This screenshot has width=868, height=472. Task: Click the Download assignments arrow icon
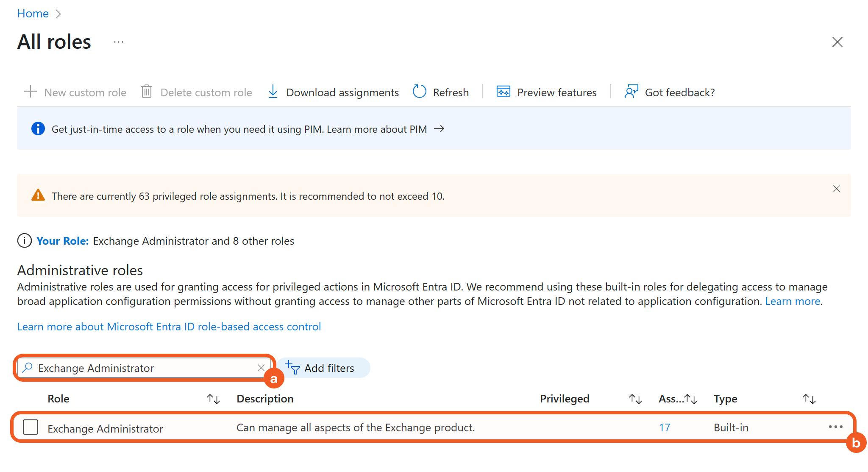pos(273,92)
